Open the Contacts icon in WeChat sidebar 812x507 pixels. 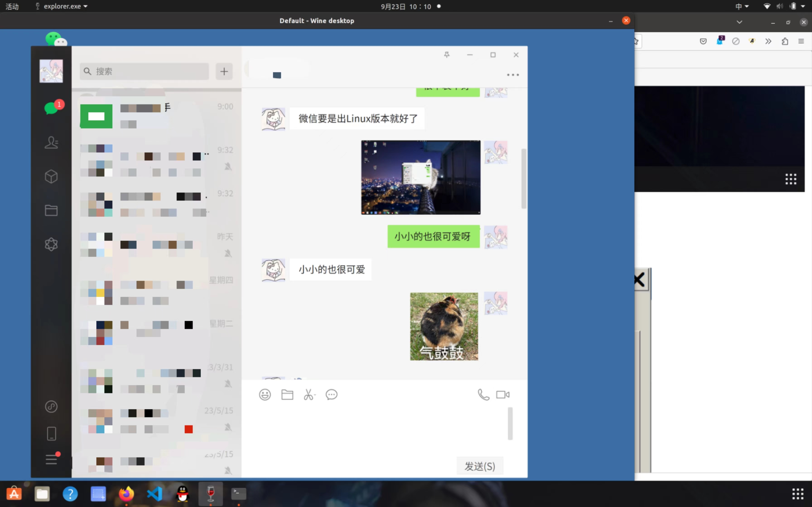(x=51, y=143)
